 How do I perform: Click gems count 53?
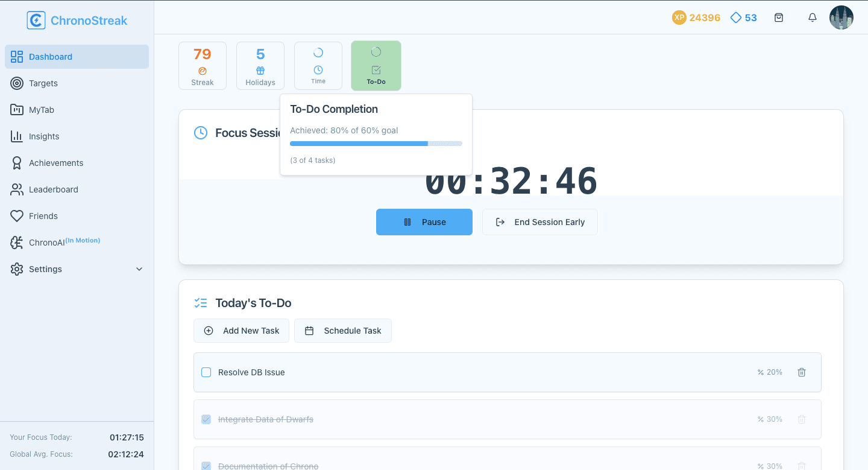750,17
